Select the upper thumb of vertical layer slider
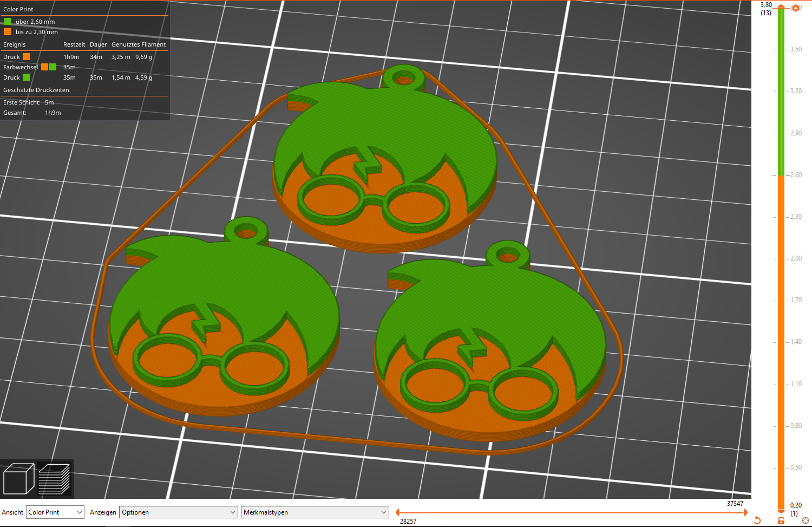Screen dimensions: 812x527 click(x=781, y=6)
